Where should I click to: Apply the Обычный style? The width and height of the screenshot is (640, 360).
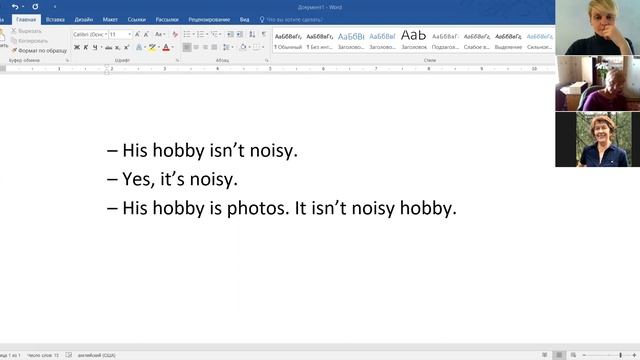point(288,41)
